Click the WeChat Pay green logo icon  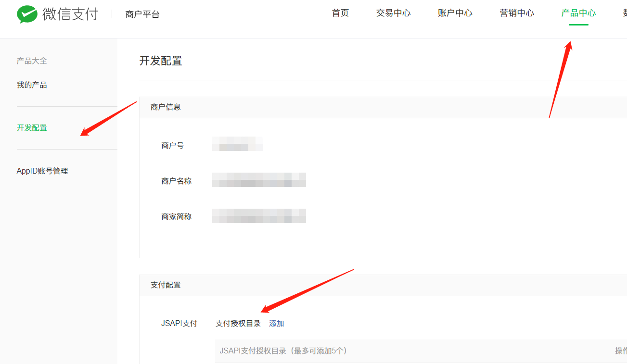[27, 14]
